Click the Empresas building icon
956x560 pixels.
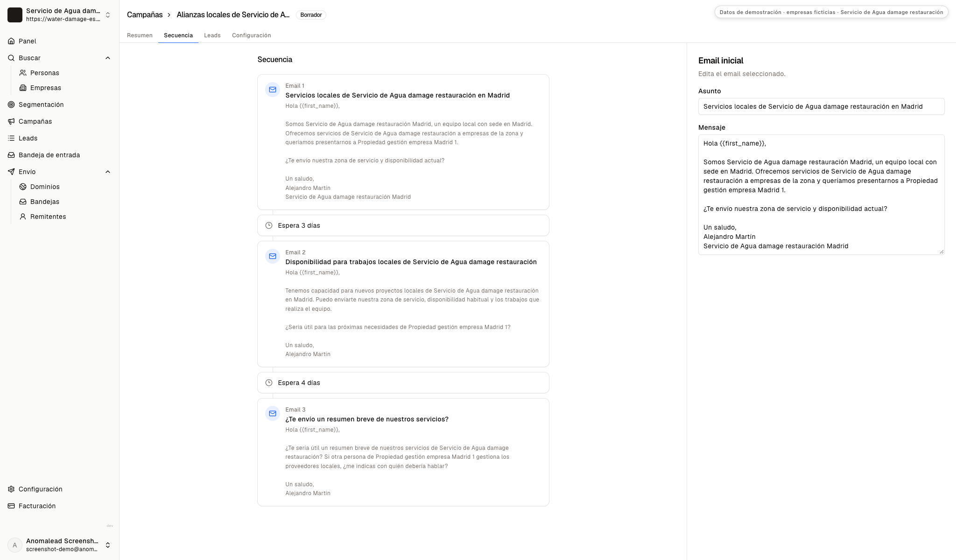pos(23,88)
